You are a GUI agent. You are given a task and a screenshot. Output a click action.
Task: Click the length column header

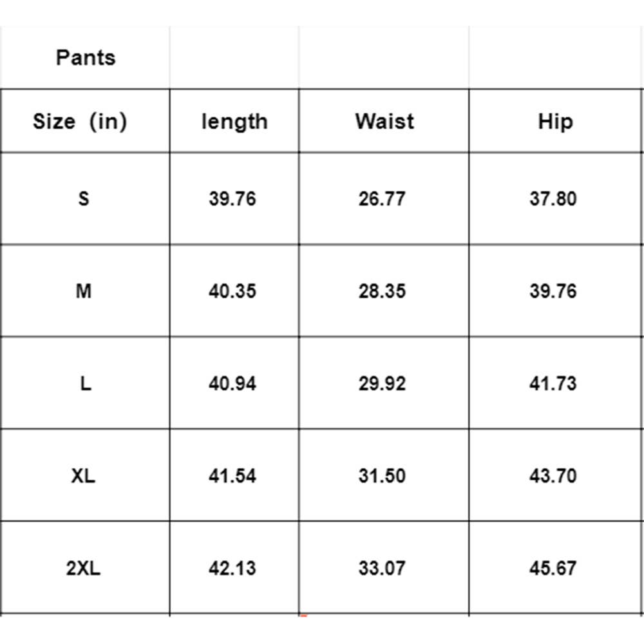tap(234, 121)
